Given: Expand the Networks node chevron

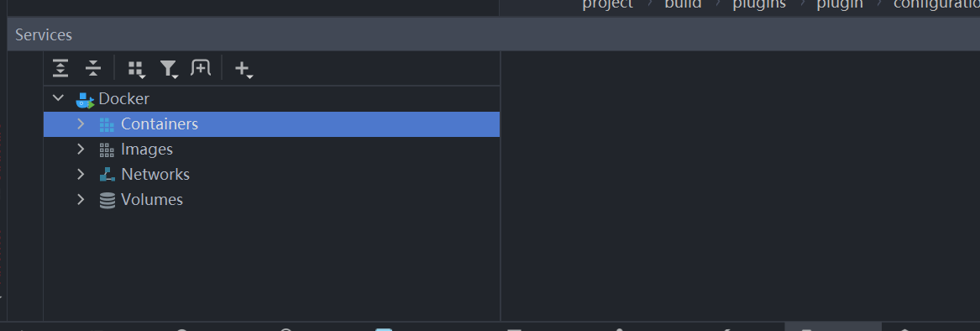Looking at the screenshot, I should coord(81,174).
